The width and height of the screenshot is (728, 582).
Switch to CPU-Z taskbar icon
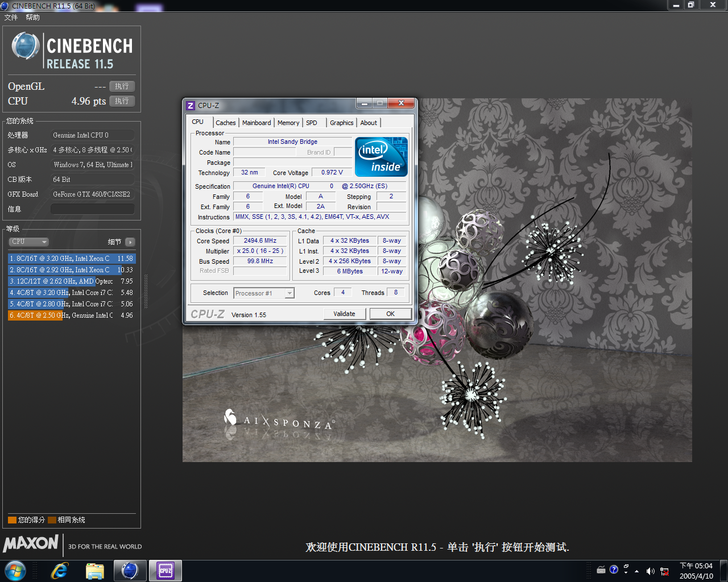point(166,571)
